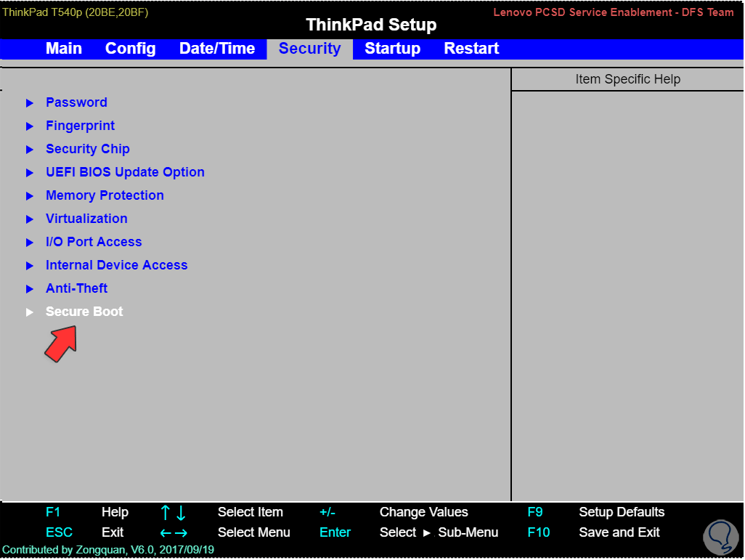Expand arrow beside Virtualization
The height and width of the screenshot is (560, 745).
30,219
